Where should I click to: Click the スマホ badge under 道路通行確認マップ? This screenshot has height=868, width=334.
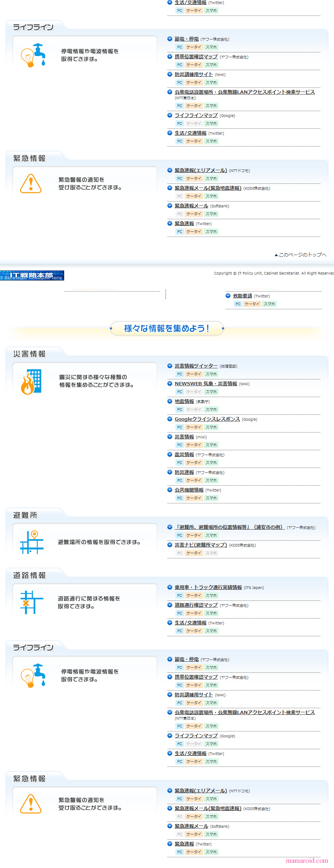click(x=211, y=613)
